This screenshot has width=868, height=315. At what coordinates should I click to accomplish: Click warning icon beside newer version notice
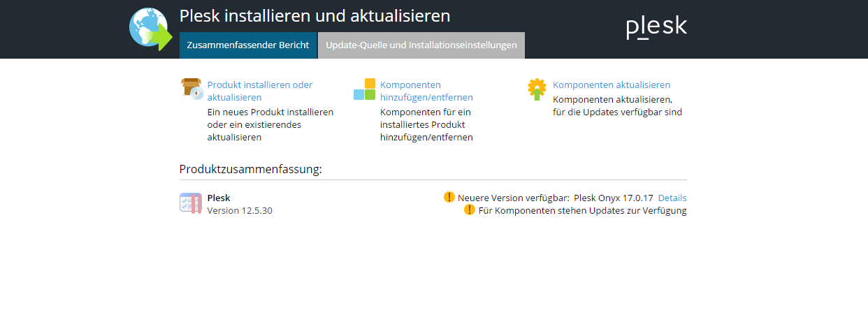coord(449,198)
